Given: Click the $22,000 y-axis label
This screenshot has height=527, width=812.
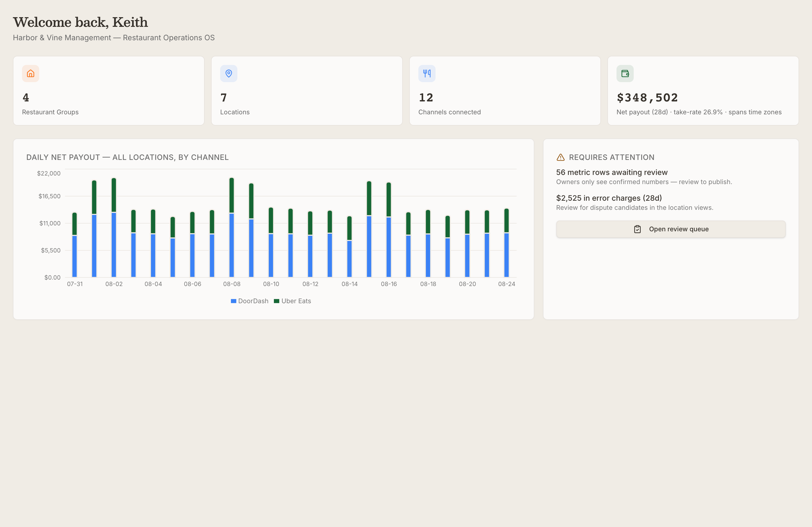Looking at the screenshot, I should click(49, 174).
